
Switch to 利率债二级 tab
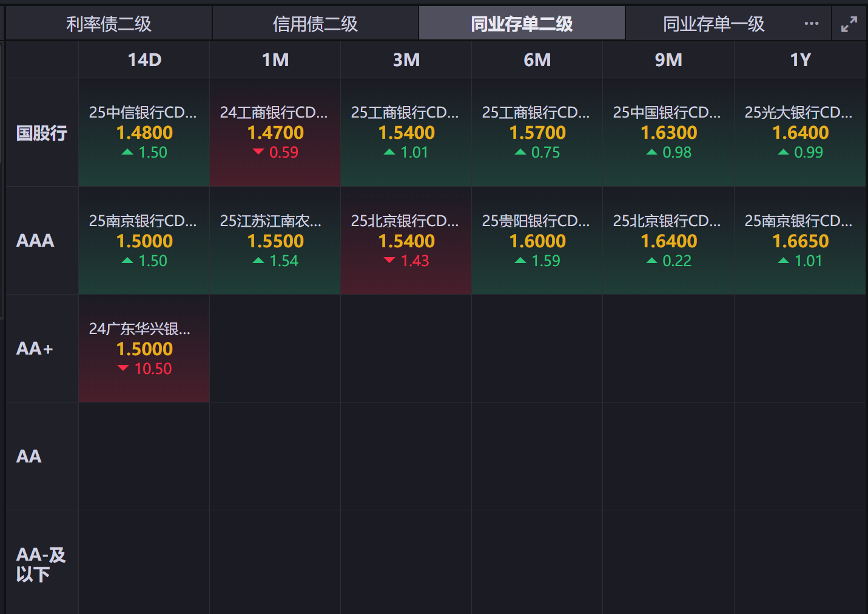[x=109, y=24]
